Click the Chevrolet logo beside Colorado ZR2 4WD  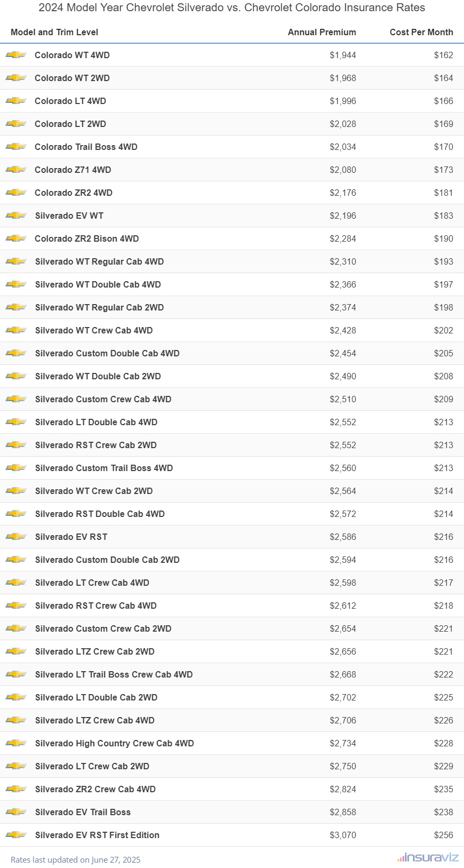coord(16,193)
